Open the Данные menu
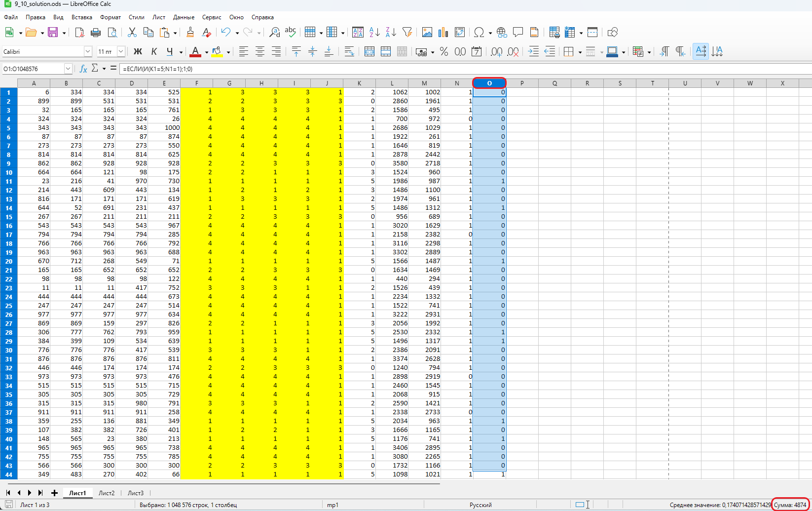This screenshot has width=812, height=511. click(x=184, y=17)
